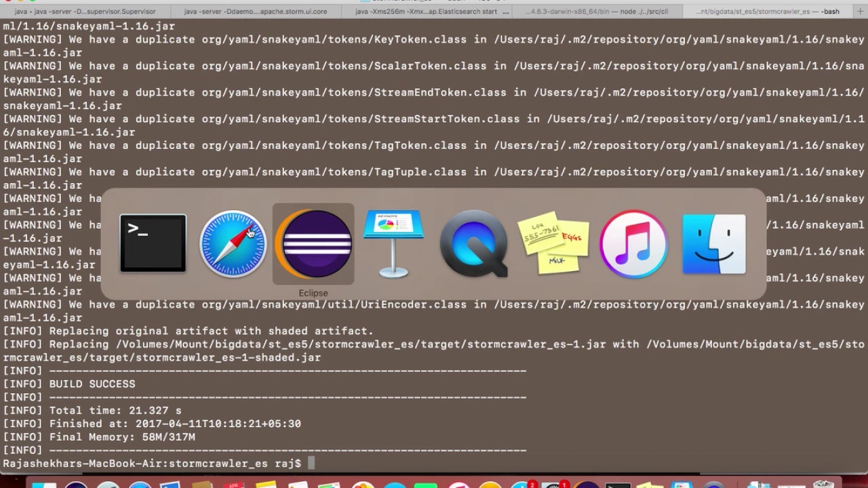The image size is (868, 488).
Task: Click the StreamStartToken.class warning line
Action: point(434,125)
